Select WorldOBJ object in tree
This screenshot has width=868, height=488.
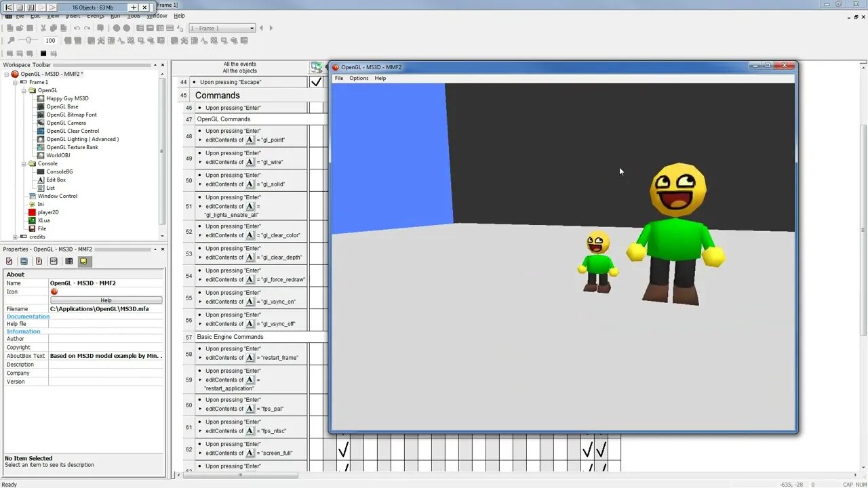(58, 155)
